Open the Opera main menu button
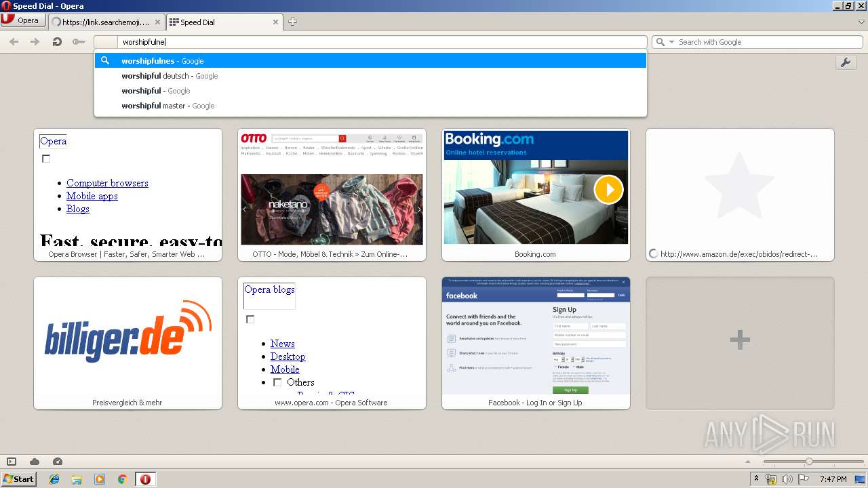This screenshot has height=488, width=868. click(23, 20)
